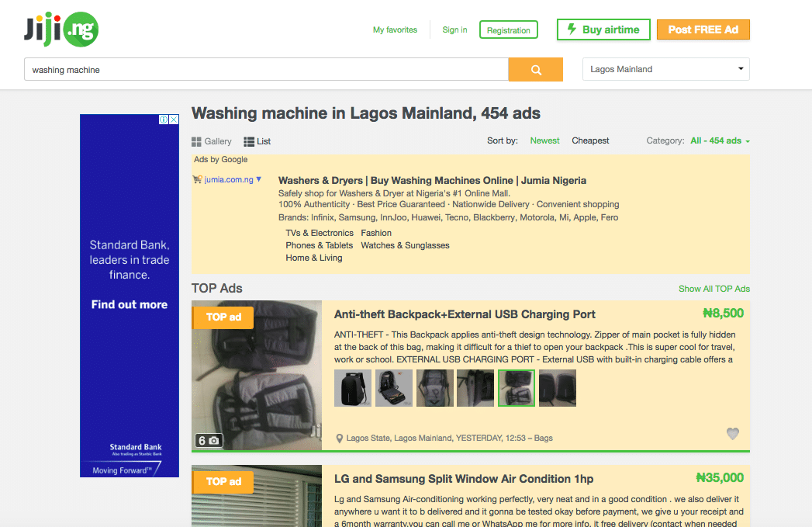The height and width of the screenshot is (527, 812).
Task: Click the ₦35,000 price
Action: (720, 478)
